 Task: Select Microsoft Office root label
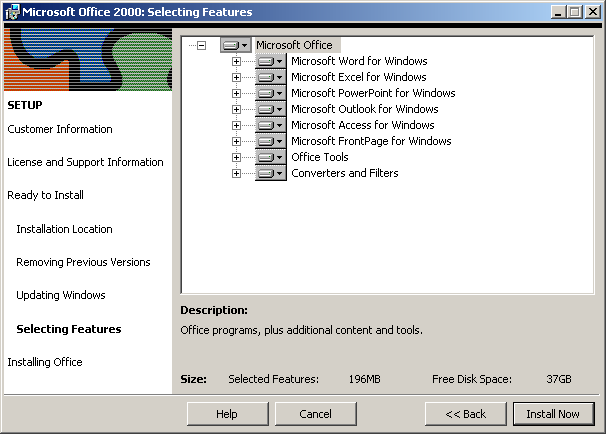(294, 45)
